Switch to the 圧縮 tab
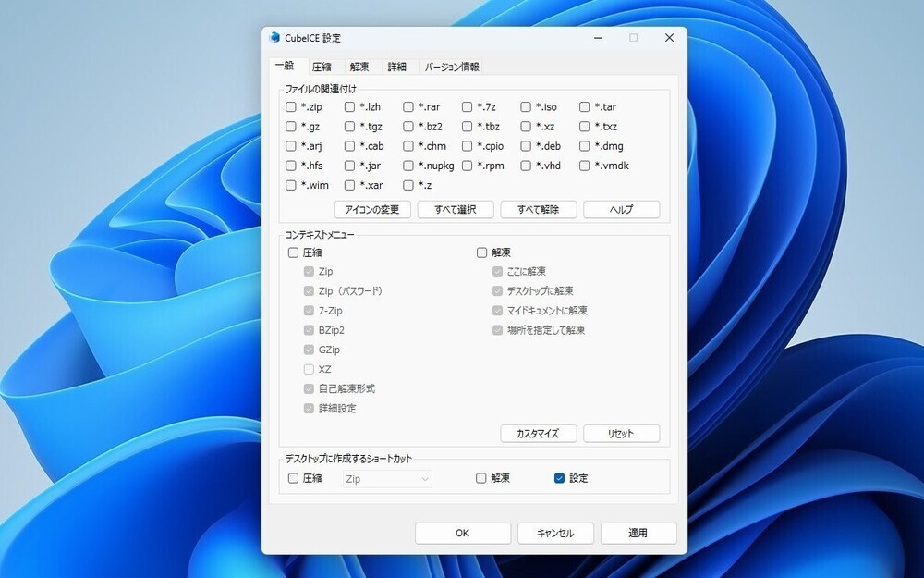 point(322,67)
